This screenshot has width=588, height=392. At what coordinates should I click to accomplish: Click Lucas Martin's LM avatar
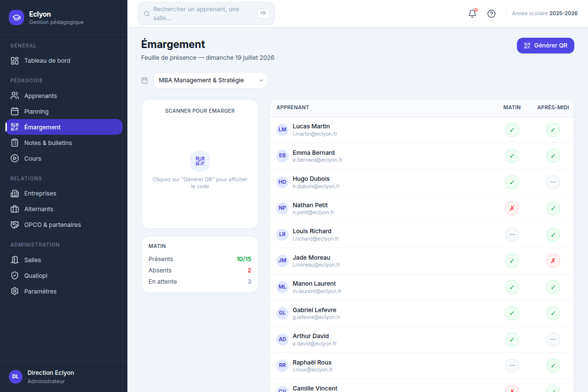(282, 130)
